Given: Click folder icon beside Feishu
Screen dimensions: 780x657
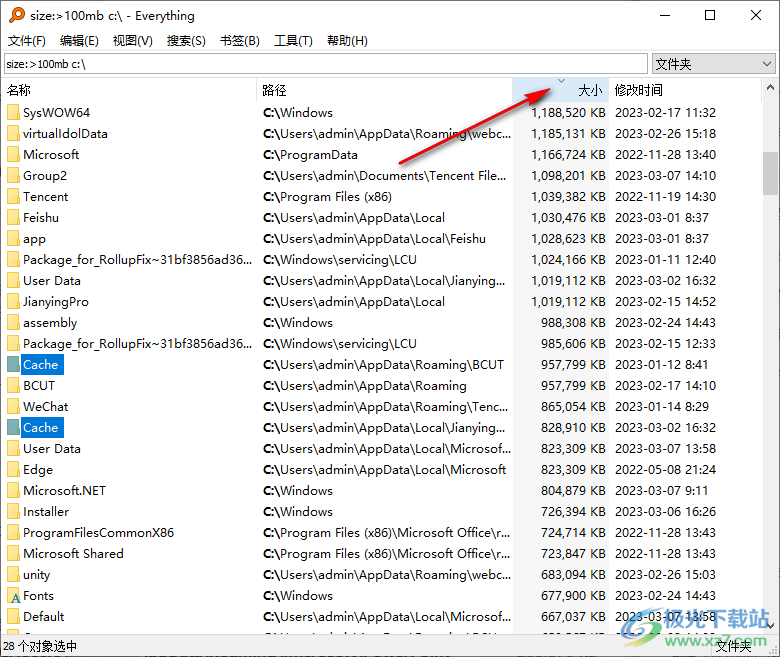Looking at the screenshot, I should tap(13, 217).
